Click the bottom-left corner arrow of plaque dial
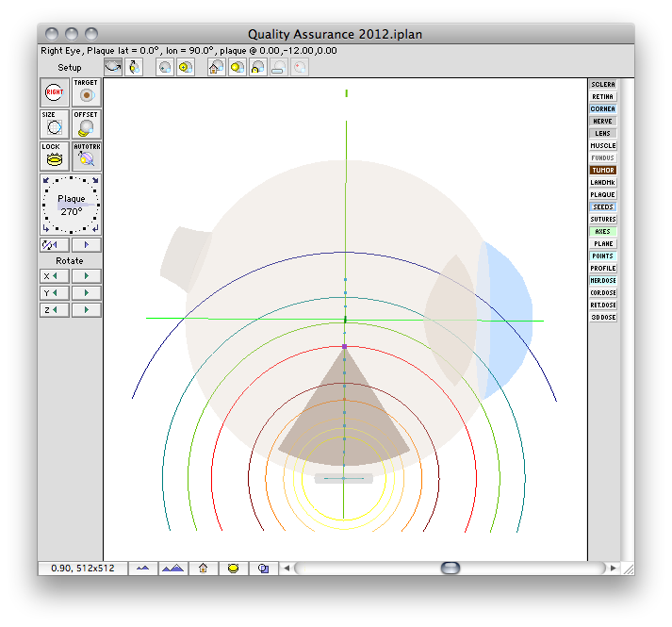 pyautogui.click(x=46, y=228)
